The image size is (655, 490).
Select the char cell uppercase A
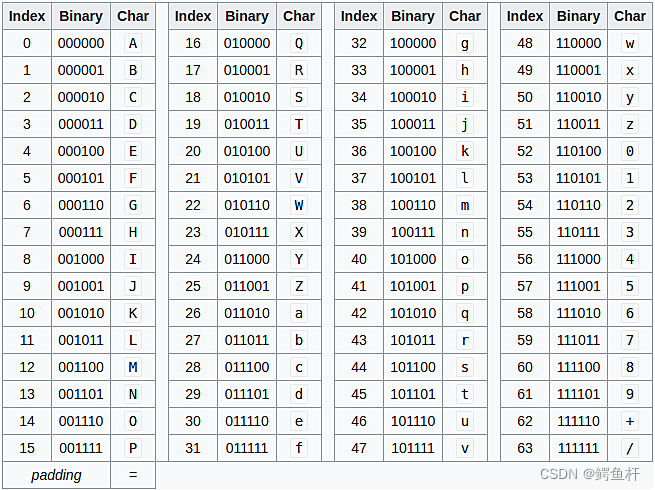133,43
